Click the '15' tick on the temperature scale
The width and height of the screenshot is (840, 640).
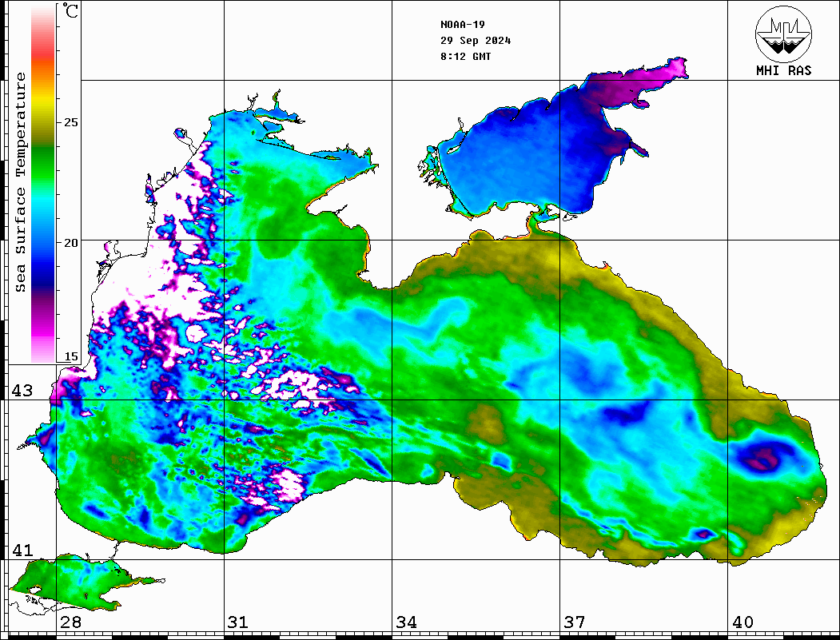(70, 356)
